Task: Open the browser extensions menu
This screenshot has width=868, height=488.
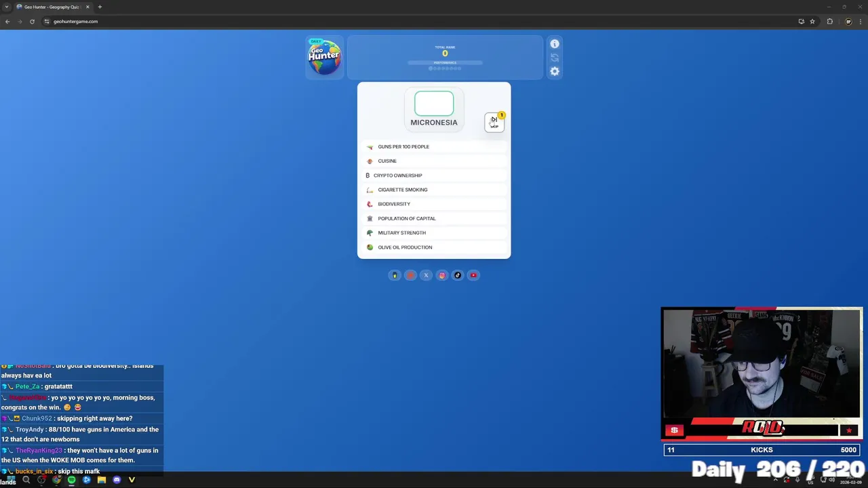Action: (829, 21)
